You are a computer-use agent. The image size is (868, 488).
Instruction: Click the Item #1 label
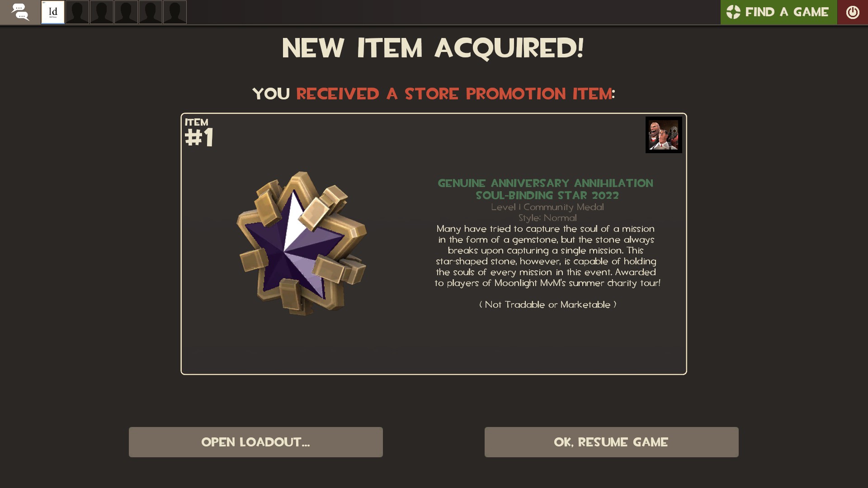pos(199,133)
